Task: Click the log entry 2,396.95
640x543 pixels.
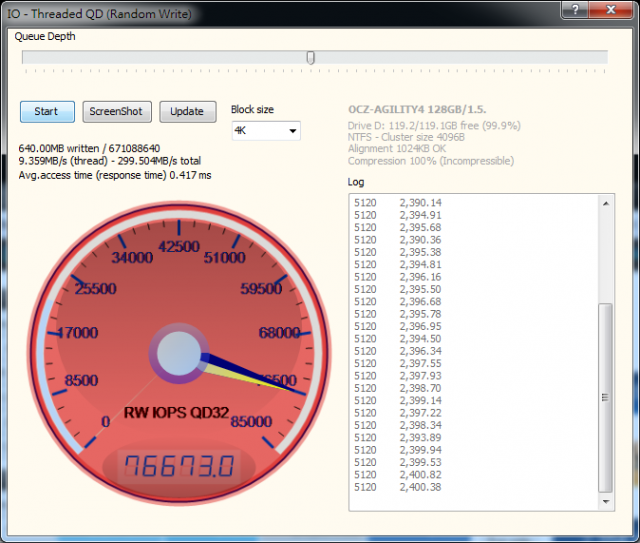Action: point(420,326)
